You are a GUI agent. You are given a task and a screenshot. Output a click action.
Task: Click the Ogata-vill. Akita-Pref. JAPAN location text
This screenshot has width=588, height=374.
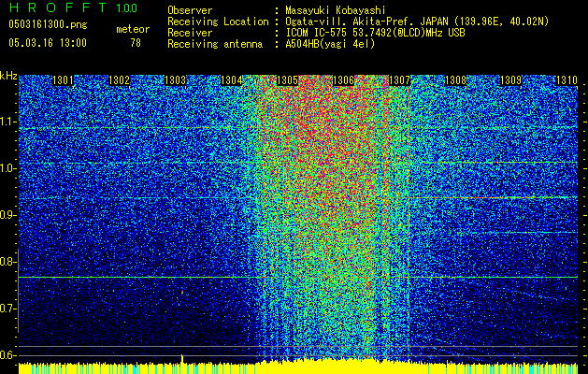[x=417, y=22]
